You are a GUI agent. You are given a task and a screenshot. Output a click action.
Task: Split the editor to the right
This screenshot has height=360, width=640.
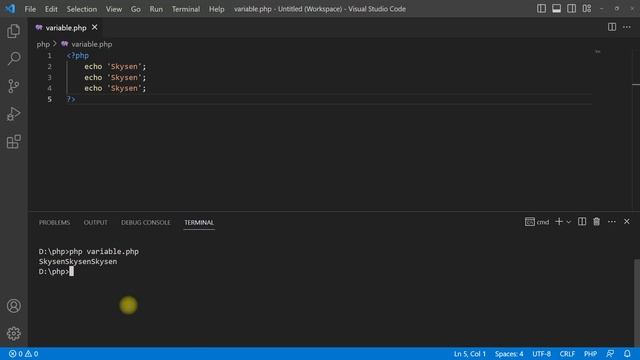pos(611,27)
